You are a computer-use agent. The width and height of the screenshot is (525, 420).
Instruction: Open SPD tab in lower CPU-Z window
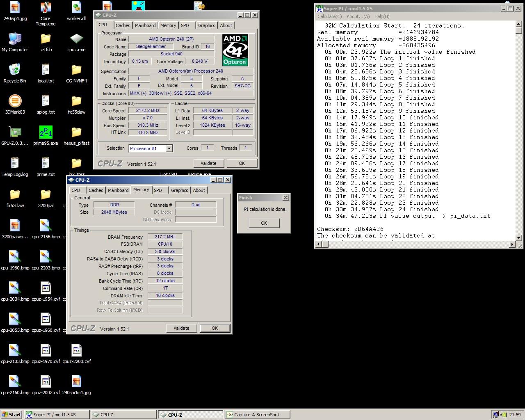158,190
